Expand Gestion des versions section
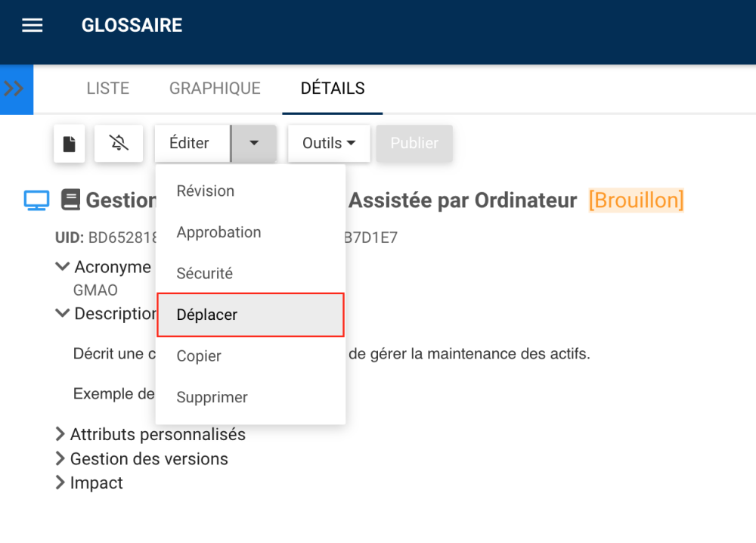The height and width of the screenshot is (543, 756). pyautogui.click(x=60, y=459)
